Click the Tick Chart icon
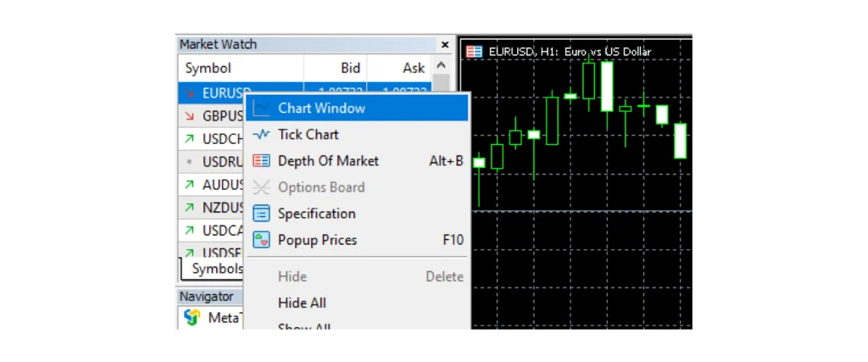The image size is (868, 362). (x=262, y=134)
